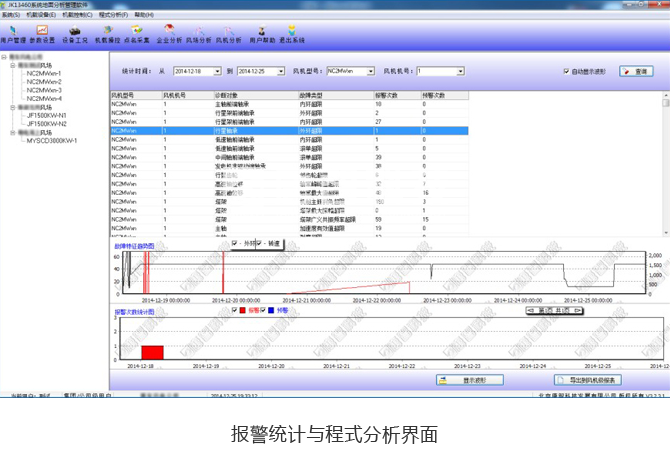Click the red 报警 legend color swatch
This screenshot has height=450, width=670.
[242, 310]
